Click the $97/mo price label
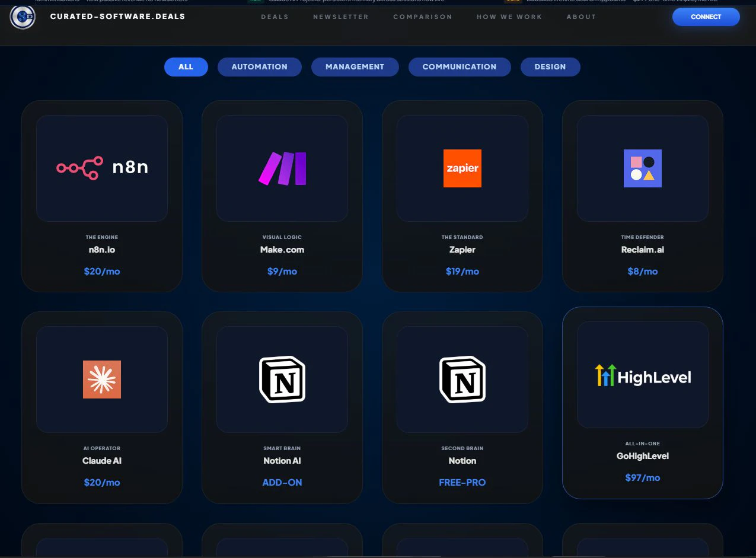Viewport: 756px width, 558px height. pos(643,478)
